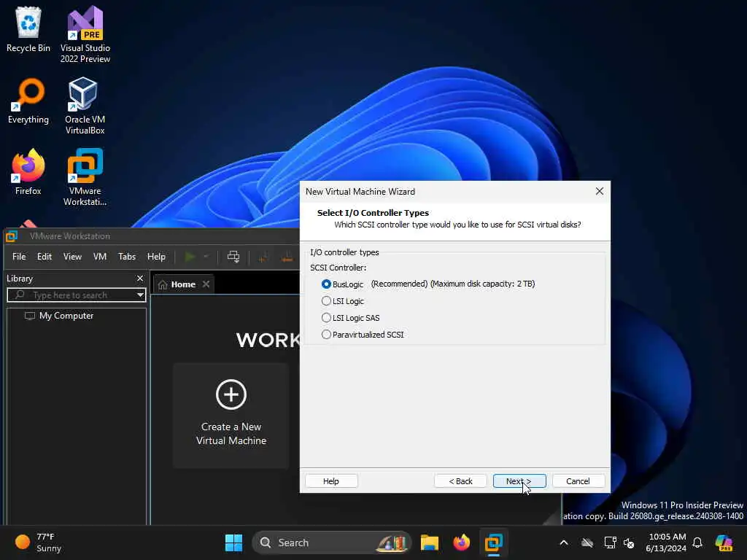Click Next > in the wizard

(x=519, y=481)
